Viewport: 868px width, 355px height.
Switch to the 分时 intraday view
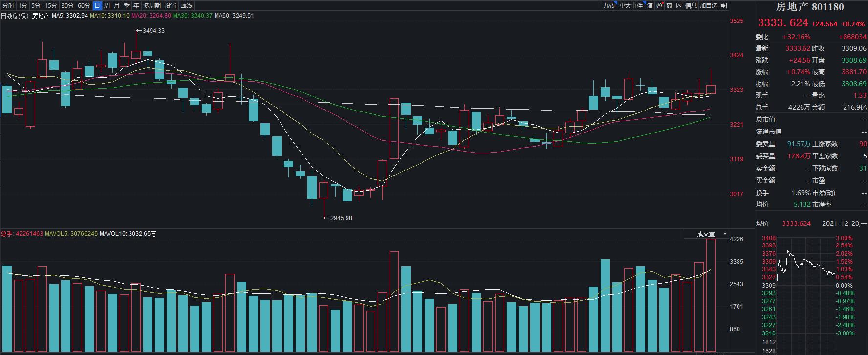pyautogui.click(x=8, y=6)
